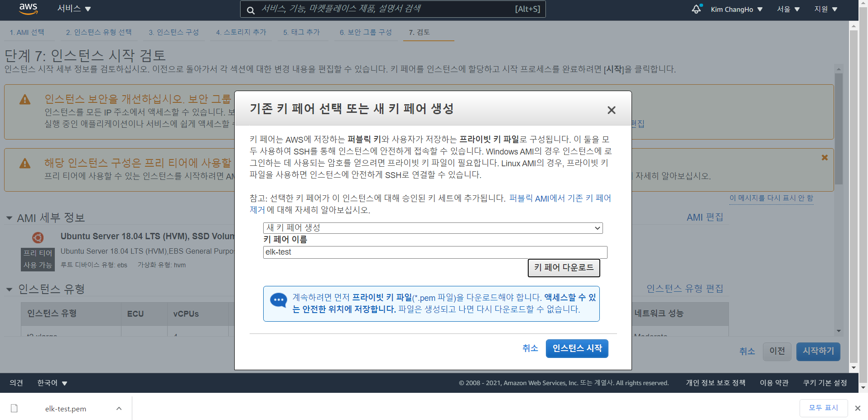868x420 pixels.
Task: Open the notifications bell icon
Action: pos(696,9)
